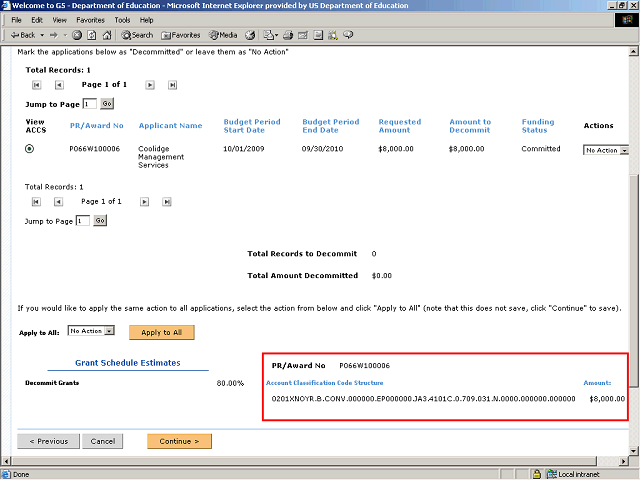The width and height of the screenshot is (640, 480).
Task: Open the Search toolbar button
Action: pyautogui.click(x=136, y=35)
